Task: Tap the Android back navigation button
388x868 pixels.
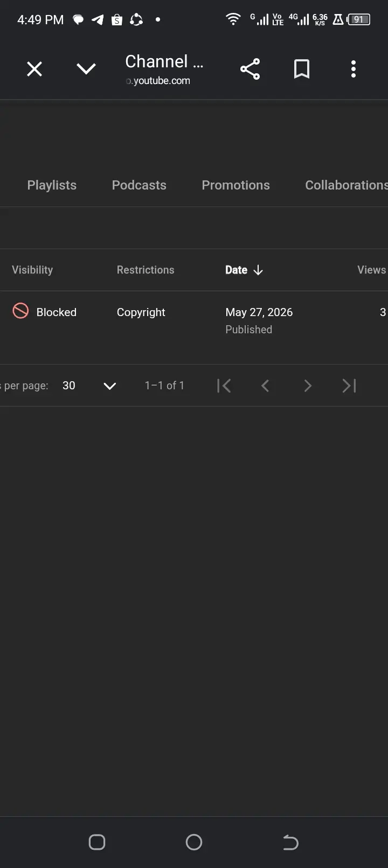Action: (x=290, y=842)
